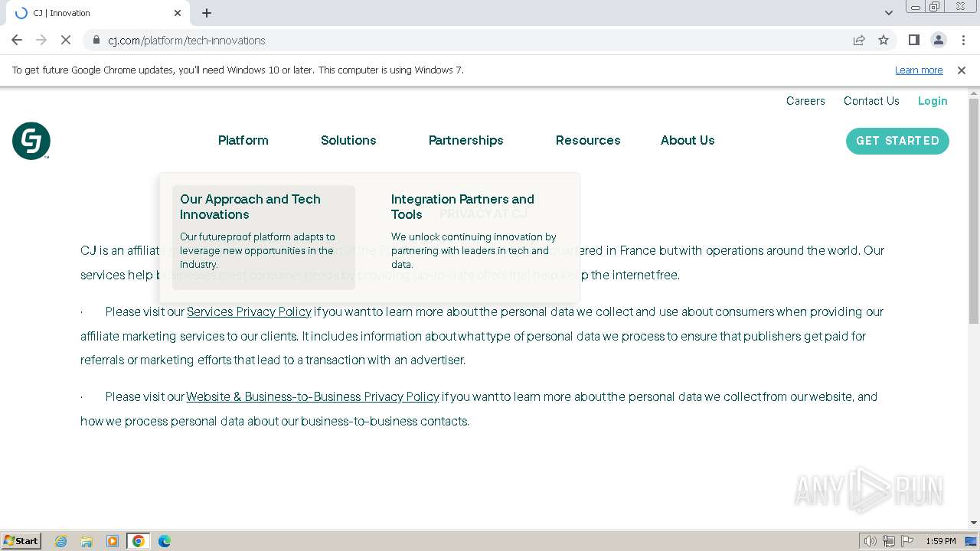Image resolution: width=980 pixels, height=551 pixels.
Task: Click the CJ logo
Action: [31, 141]
